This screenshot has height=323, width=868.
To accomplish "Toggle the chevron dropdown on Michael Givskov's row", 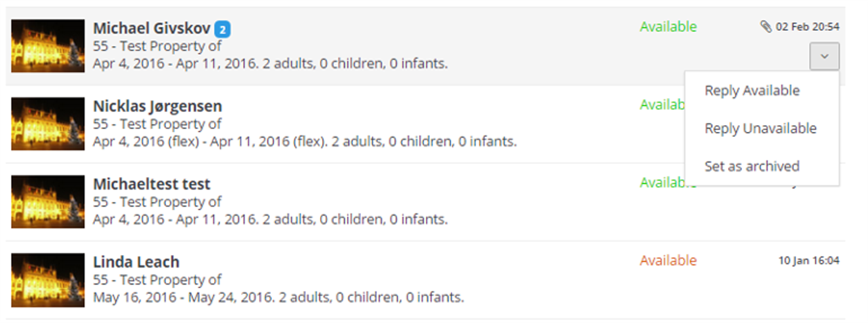I will click(x=824, y=56).
